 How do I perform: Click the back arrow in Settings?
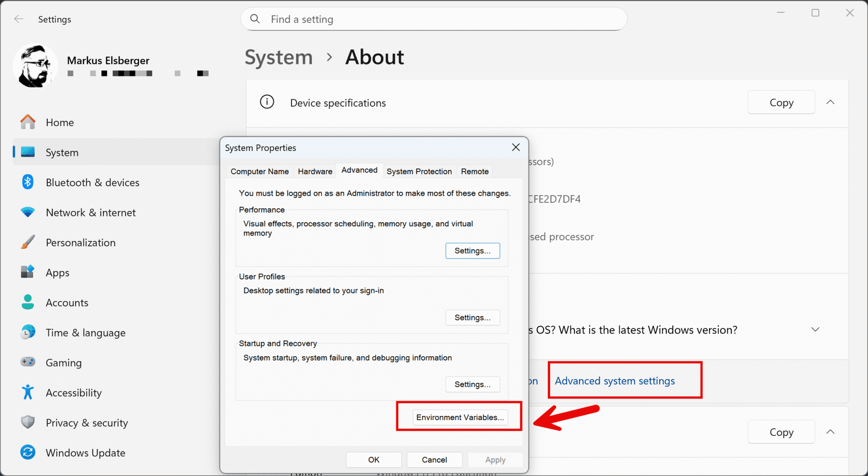click(x=19, y=19)
